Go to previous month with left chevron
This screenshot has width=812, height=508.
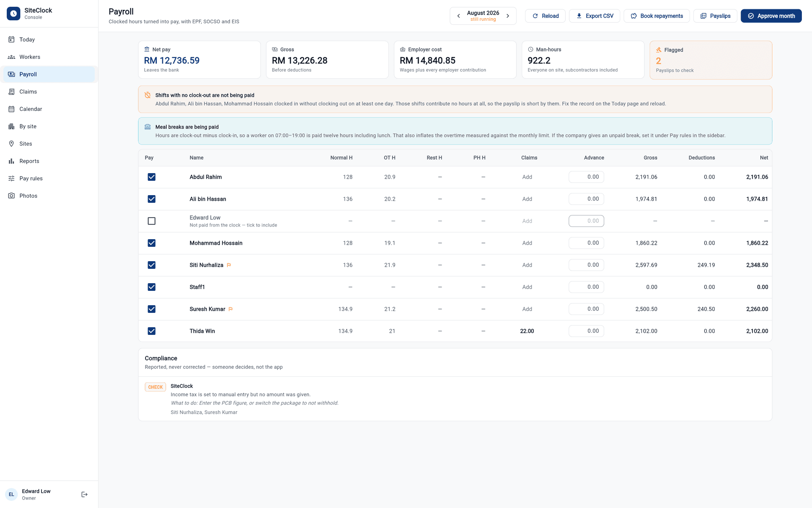pyautogui.click(x=458, y=16)
